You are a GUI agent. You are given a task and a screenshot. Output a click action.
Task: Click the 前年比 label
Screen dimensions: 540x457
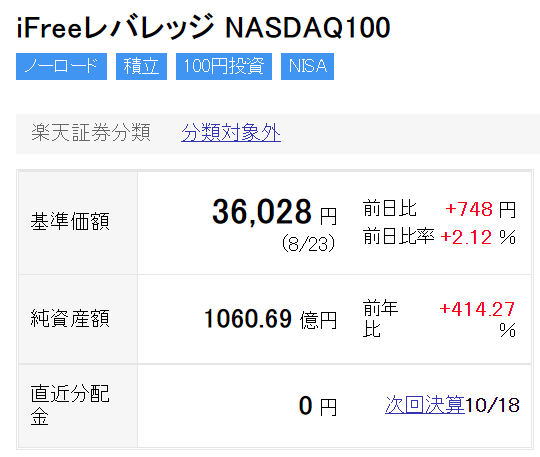[381, 318]
